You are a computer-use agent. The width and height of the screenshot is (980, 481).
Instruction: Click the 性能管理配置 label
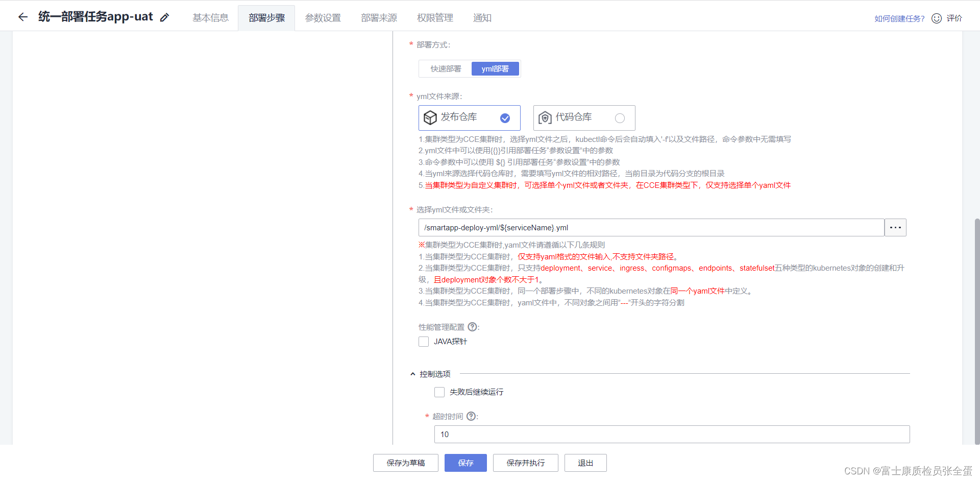(442, 327)
